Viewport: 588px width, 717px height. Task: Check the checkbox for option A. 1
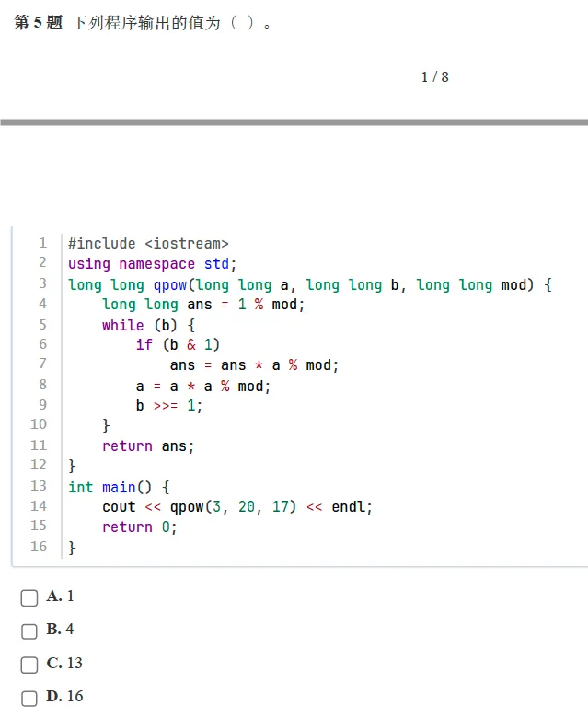(29, 597)
